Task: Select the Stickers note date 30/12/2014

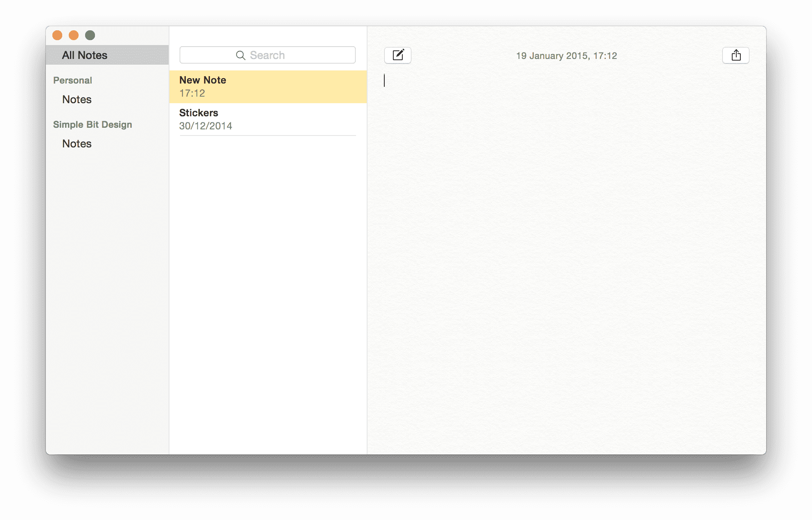Action: coord(205,126)
